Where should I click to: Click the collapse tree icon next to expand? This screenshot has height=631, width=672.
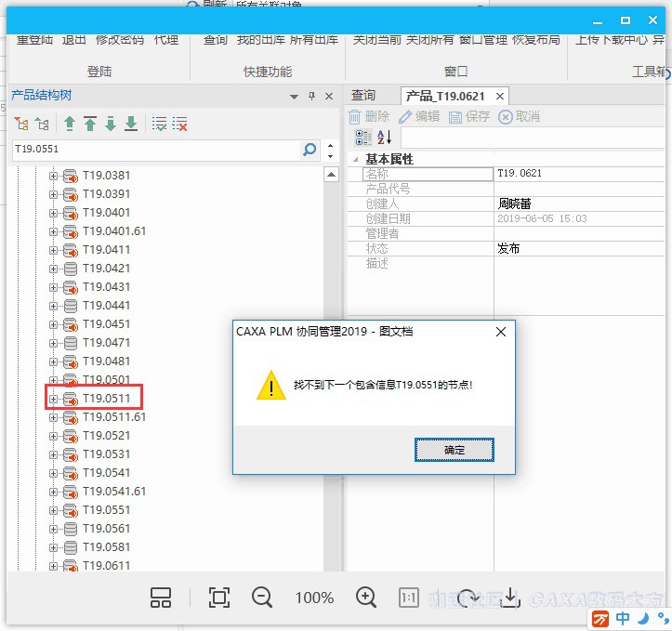click(x=42, y=125)
